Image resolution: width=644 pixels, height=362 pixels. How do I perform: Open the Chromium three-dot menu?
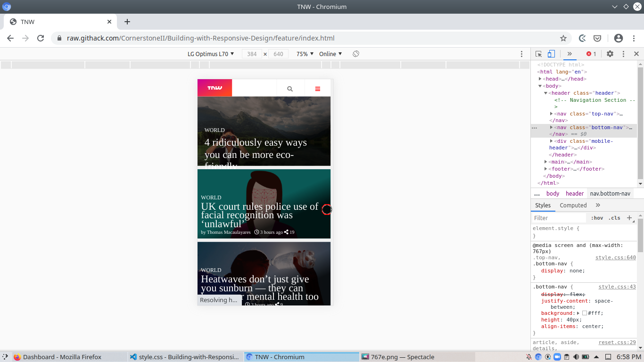click(634, 38)
